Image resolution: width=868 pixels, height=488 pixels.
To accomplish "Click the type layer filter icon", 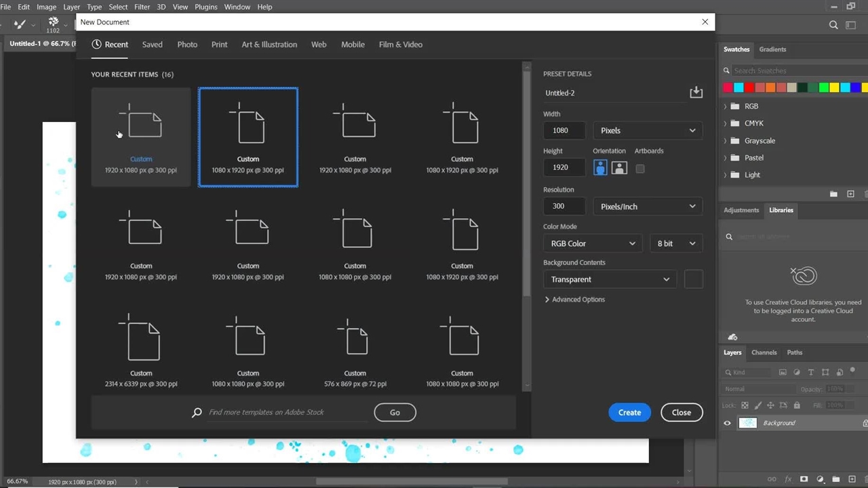I will [x=811, y=372].
